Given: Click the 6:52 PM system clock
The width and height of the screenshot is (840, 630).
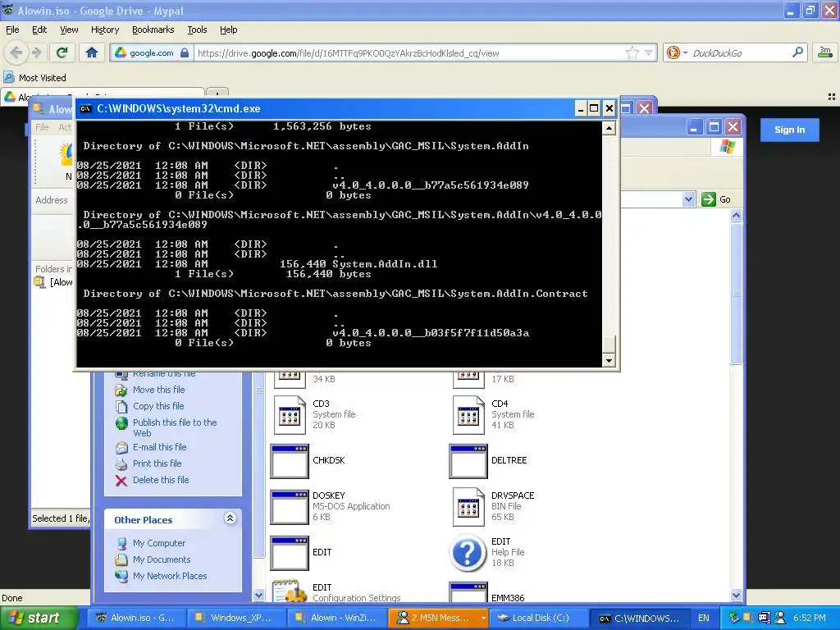Looking at the screenshot, I should pyautogui.click(x=809, y=618).
